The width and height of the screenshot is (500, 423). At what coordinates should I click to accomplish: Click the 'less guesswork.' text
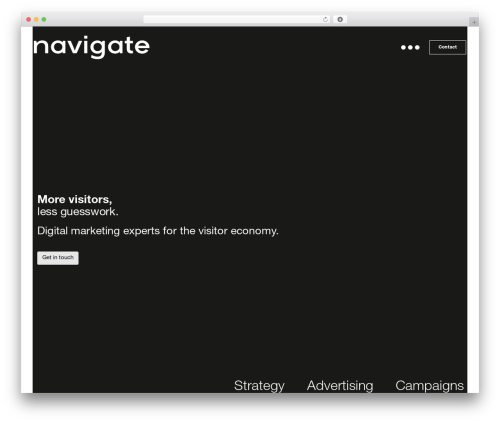pos(78,212)
